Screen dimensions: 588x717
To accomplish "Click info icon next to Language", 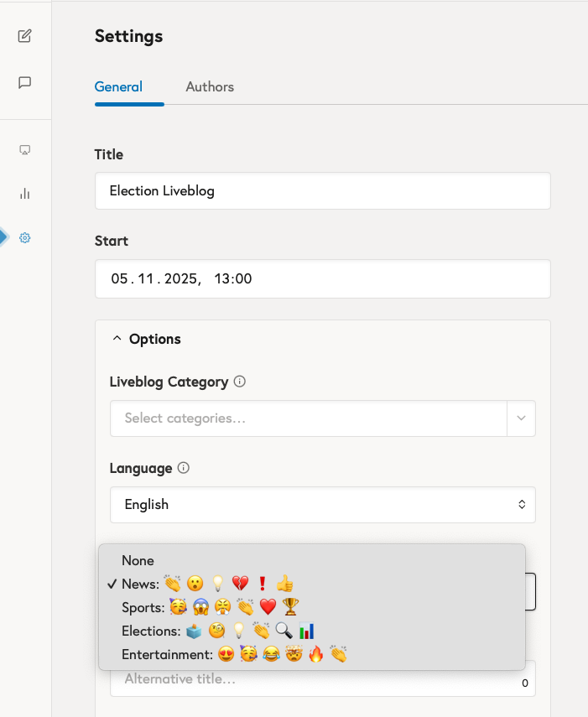I will [184, 468].
